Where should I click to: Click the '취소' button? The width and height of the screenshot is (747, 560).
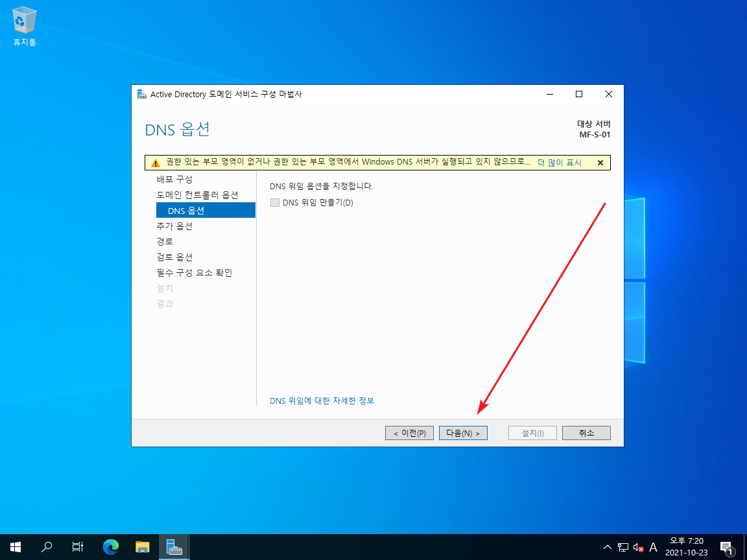tap(586, 433)
